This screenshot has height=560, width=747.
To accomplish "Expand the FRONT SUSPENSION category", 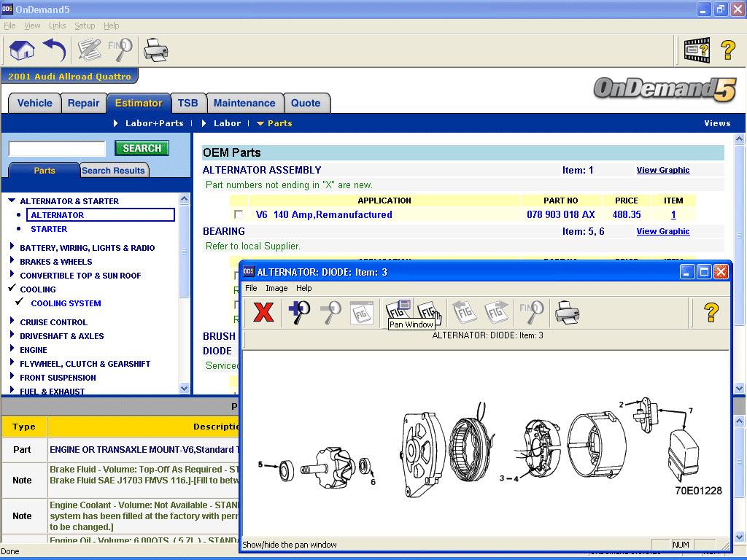I will pos(12,376).
